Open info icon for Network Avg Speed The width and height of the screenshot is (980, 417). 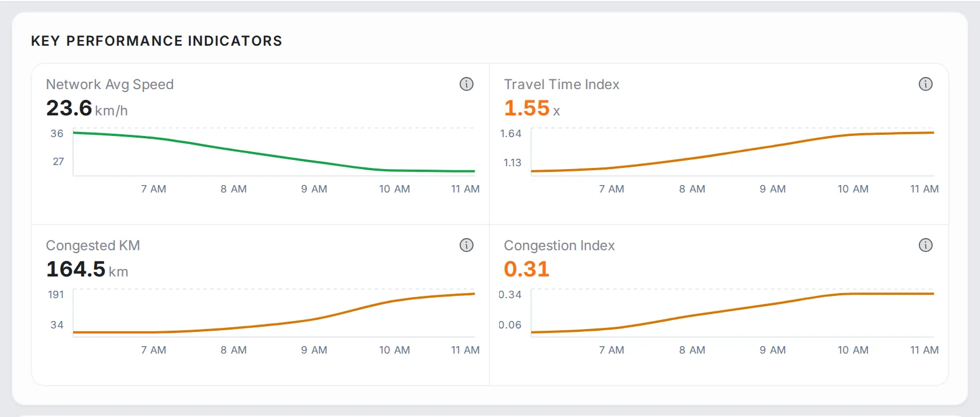click(x=467, y=84)
